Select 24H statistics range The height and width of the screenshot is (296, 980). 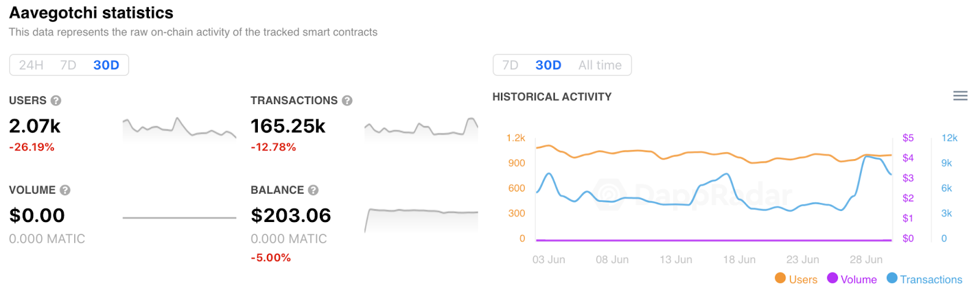(x=31, y=65)
